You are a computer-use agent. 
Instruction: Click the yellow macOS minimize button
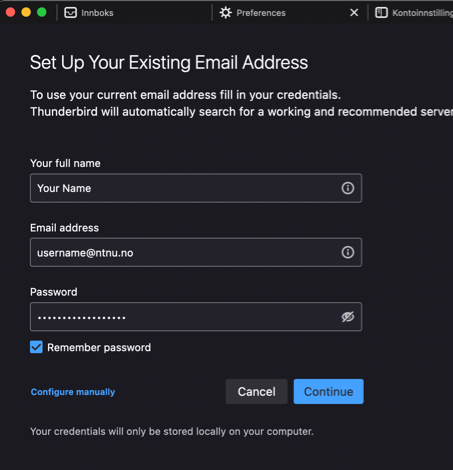tap(26, 12)
